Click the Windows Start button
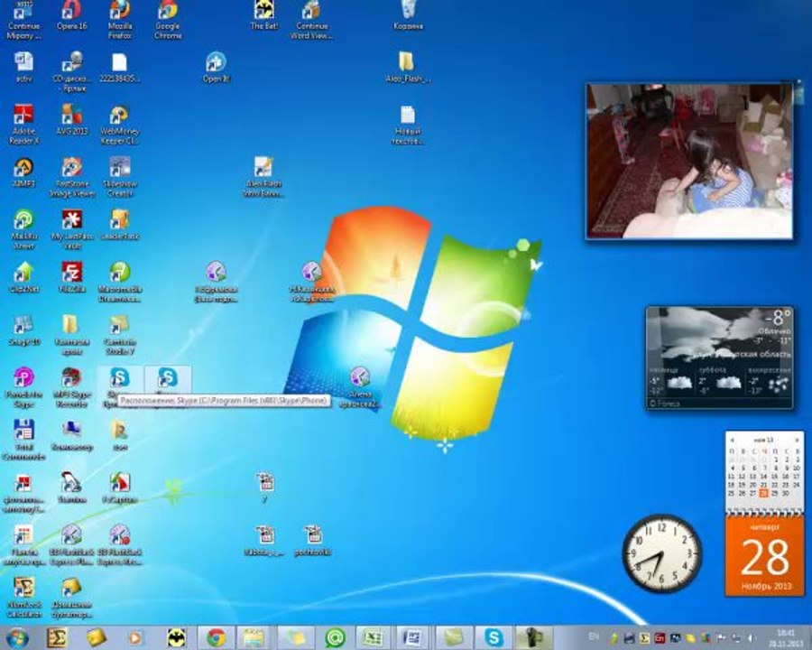The height and width of the screenshot is (650, 812). coord(16,637)
